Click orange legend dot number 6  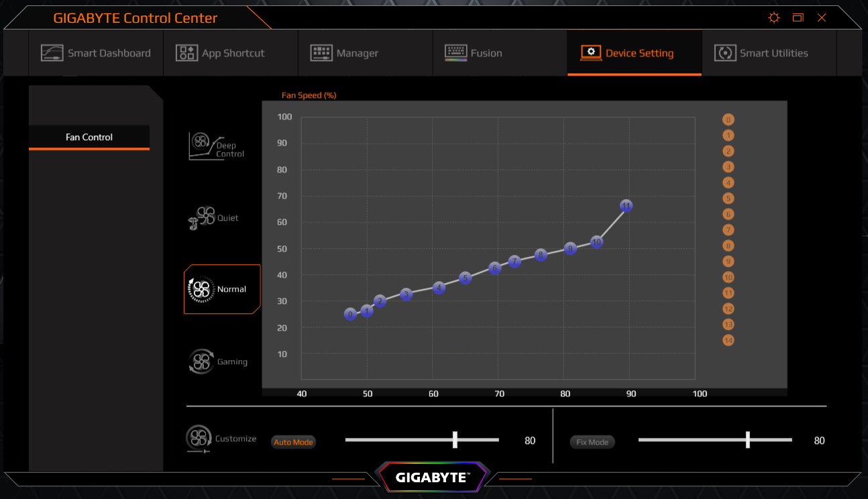click(728, 215)
